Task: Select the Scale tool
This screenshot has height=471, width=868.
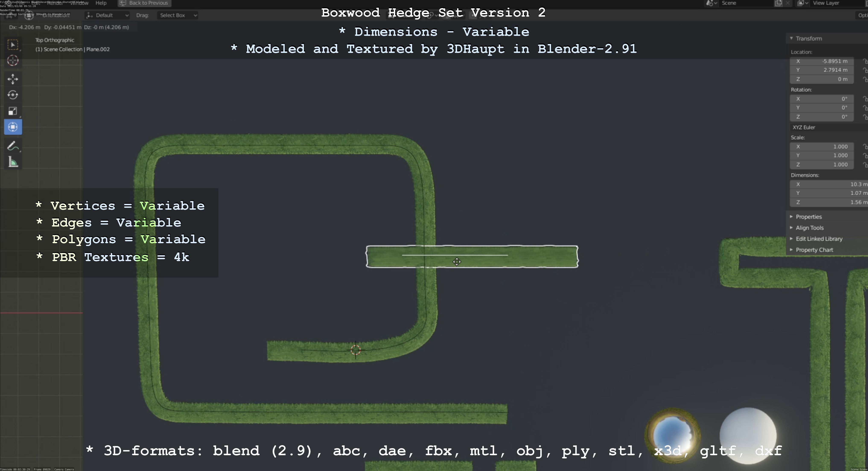Action: 13,111
